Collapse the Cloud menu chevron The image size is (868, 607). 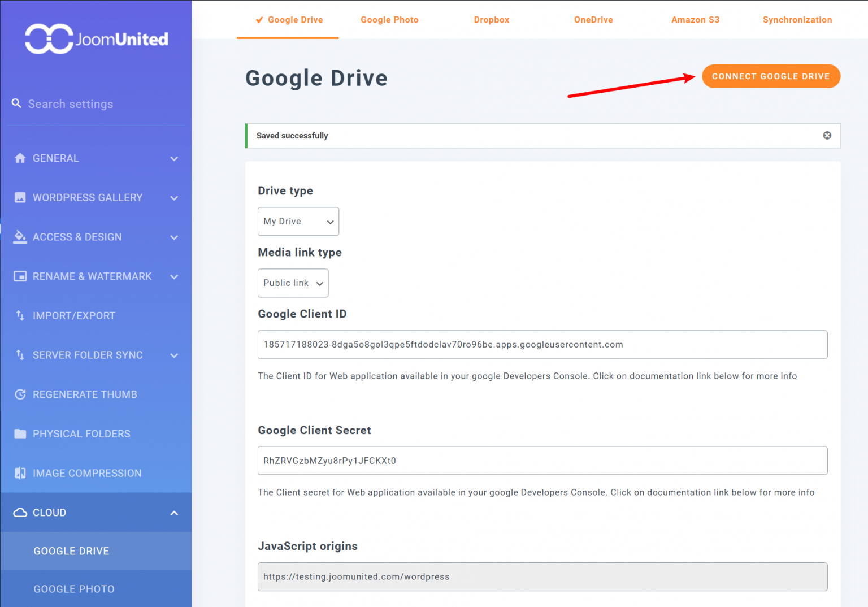pyautogui.click(x=174, y=513)
